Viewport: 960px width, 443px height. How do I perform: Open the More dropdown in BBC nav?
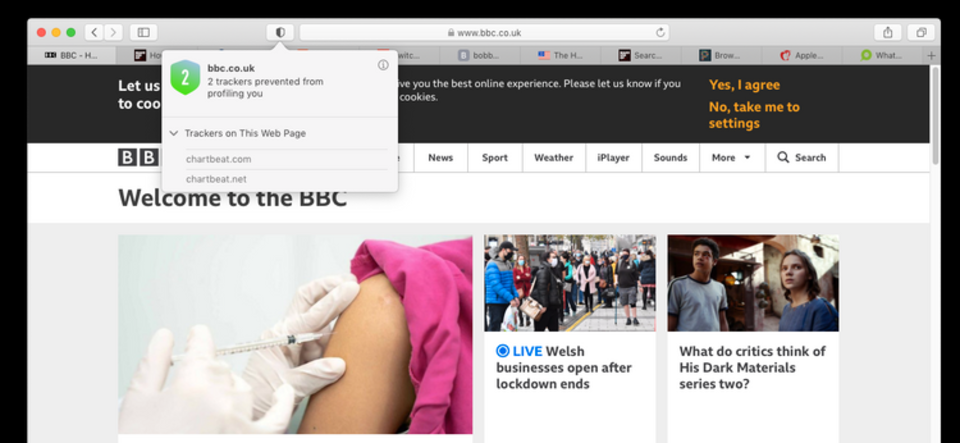click(x=731, y=157)
